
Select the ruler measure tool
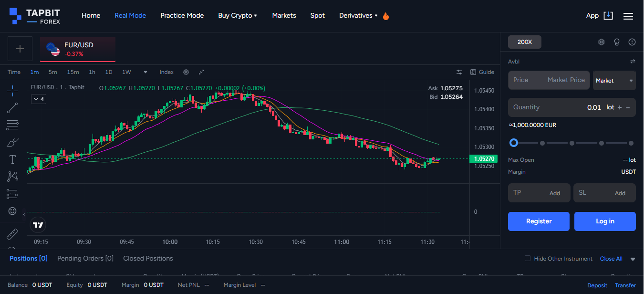13,234
